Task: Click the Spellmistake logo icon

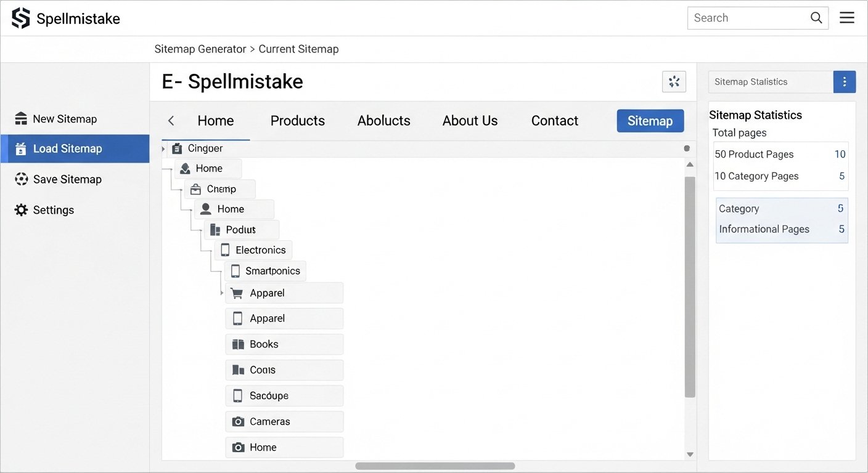Action: (19, 17)
